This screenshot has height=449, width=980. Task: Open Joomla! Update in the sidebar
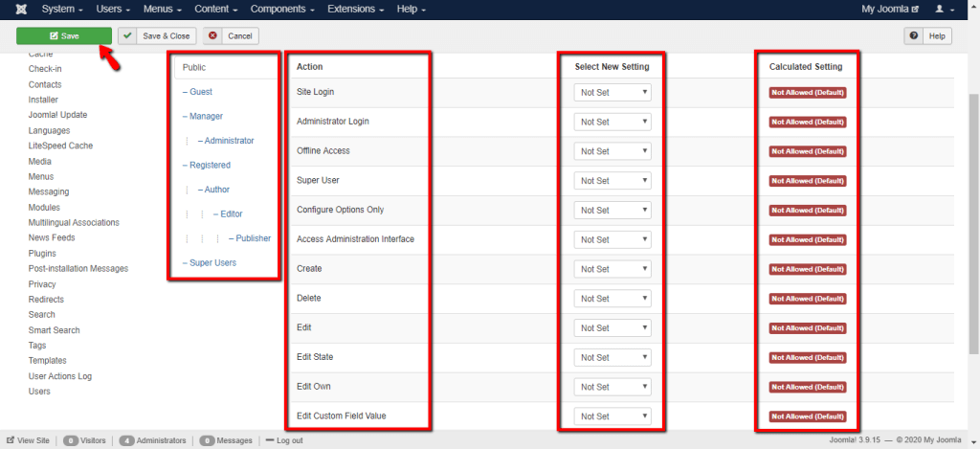(x=57, y=115)
